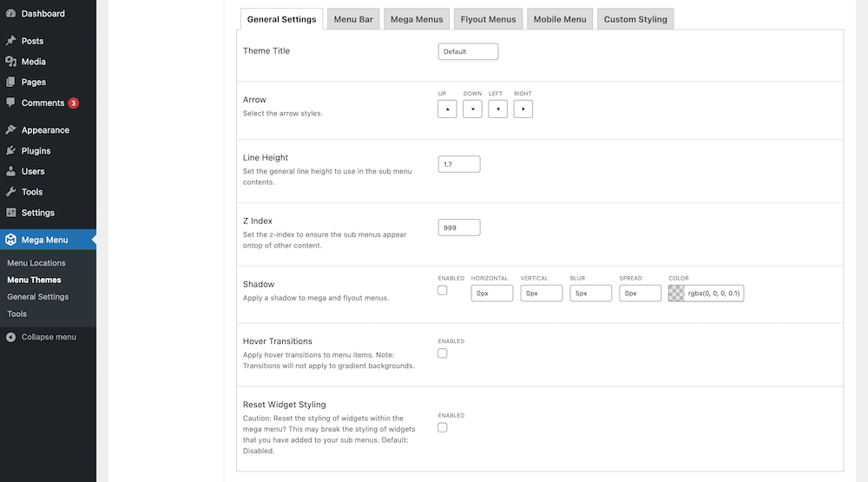
Task: Click the Tools wrench icon
Action: click(x=10, y=192)
